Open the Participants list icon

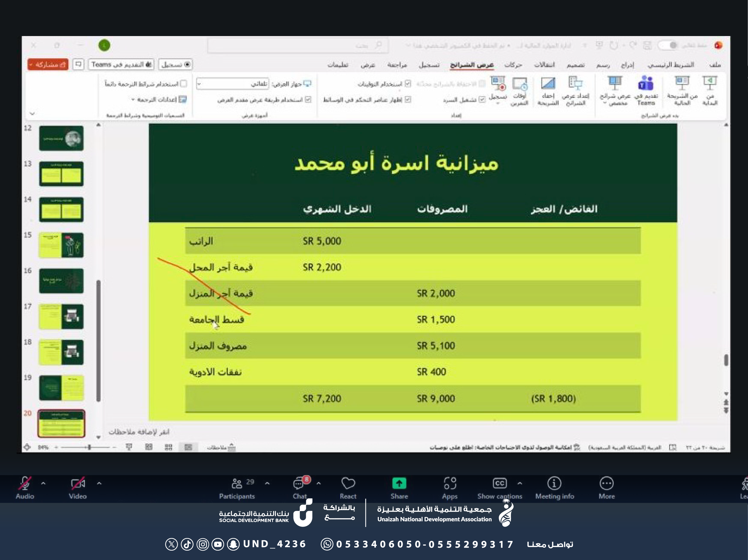click(237, 484)
